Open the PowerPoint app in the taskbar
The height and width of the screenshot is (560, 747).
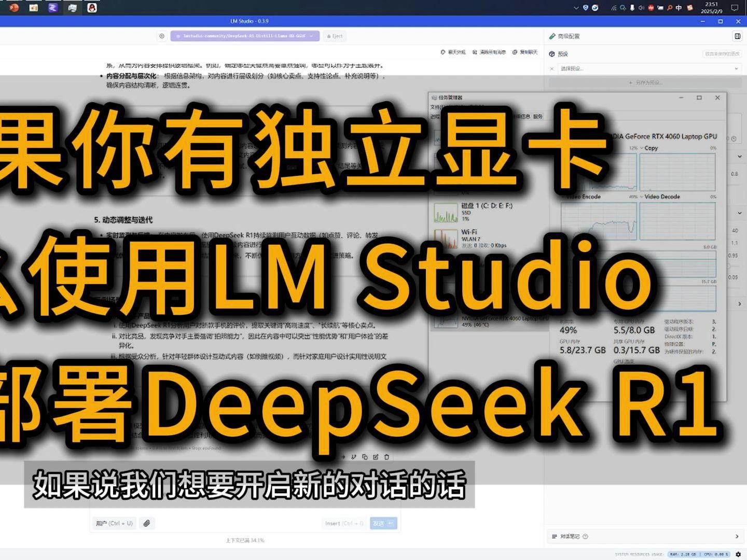point(14,7)
